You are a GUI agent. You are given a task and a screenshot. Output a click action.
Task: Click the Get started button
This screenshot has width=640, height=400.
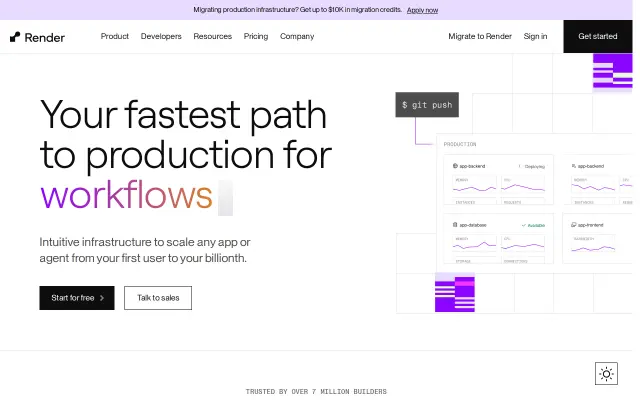pos(598,36)
